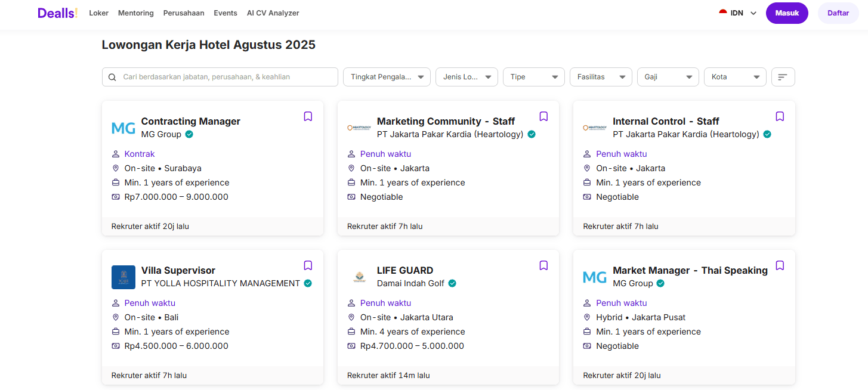Image resolution: width=868 pixels, height=390 pixels.
Task: Open the Market Manager - Thai Speaking title
Action: [690, 270]
